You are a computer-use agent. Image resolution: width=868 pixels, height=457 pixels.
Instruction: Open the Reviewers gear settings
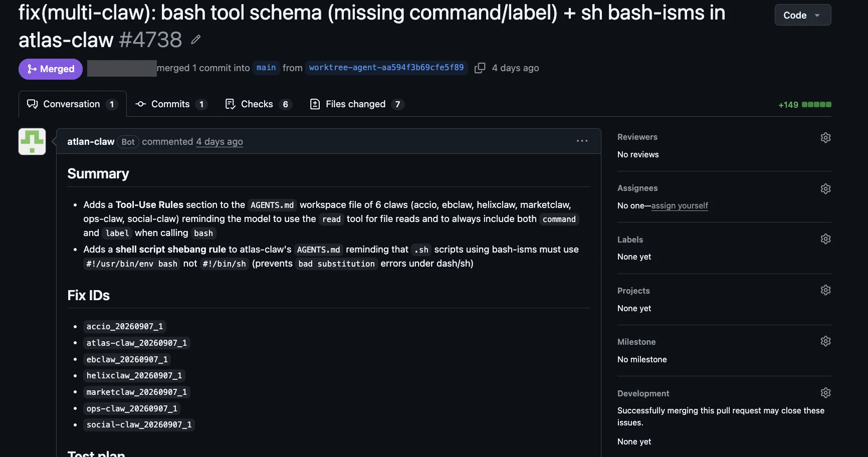tap(825, 137)
